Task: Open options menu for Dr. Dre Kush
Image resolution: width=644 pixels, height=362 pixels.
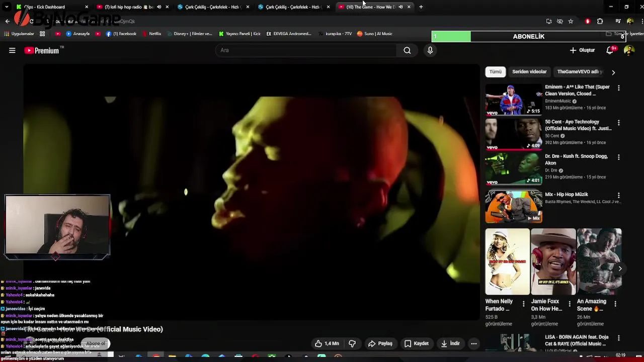Action: click(618, 157)
